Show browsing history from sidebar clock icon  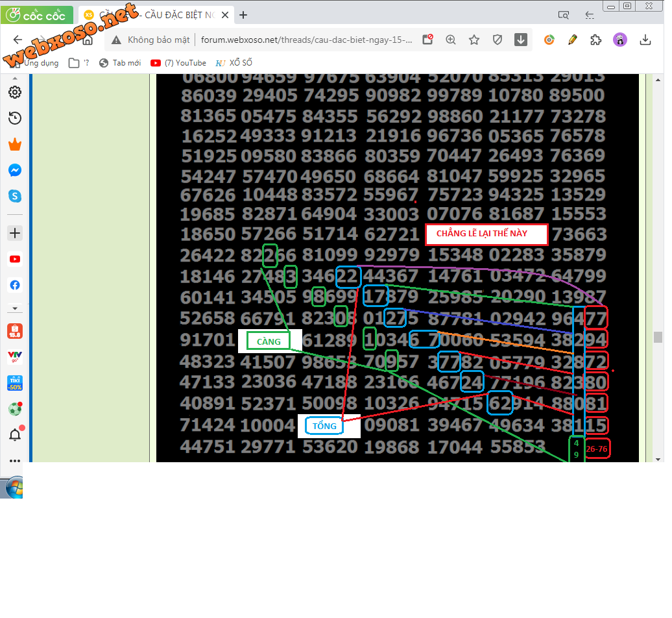15,118
